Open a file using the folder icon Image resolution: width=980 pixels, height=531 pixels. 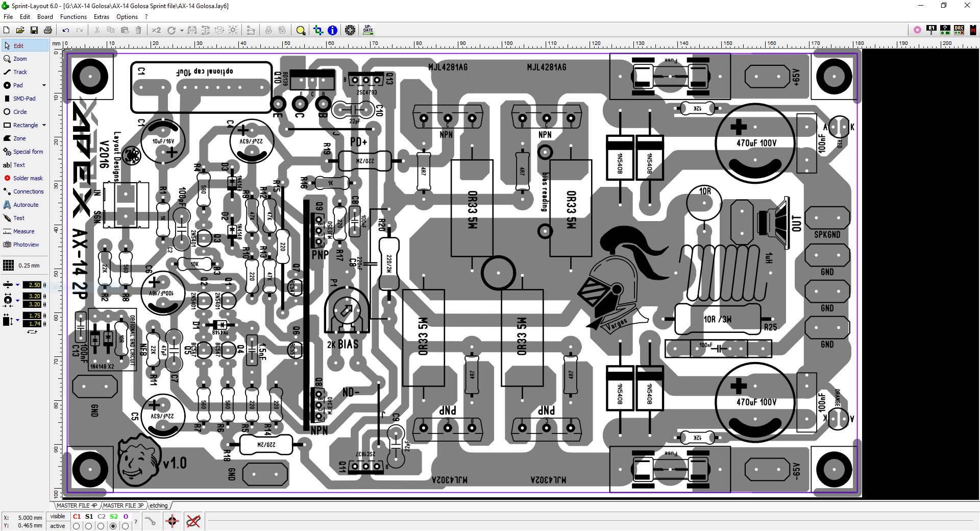click(20, 31)
